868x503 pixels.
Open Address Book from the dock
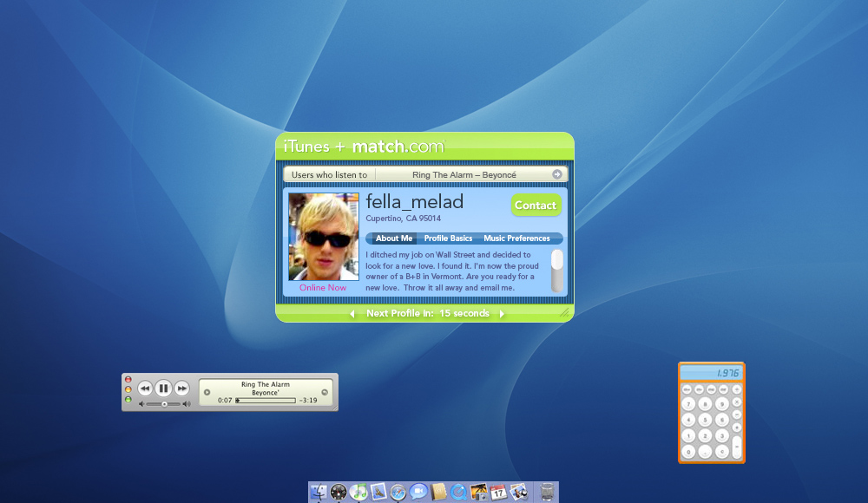point(438,492)
